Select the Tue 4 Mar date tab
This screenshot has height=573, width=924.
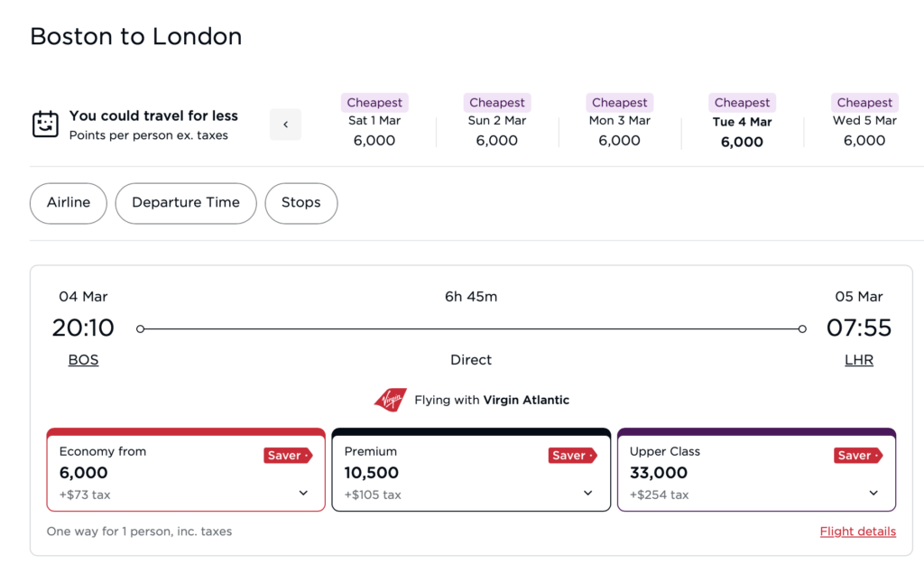(x=743, y=123)
